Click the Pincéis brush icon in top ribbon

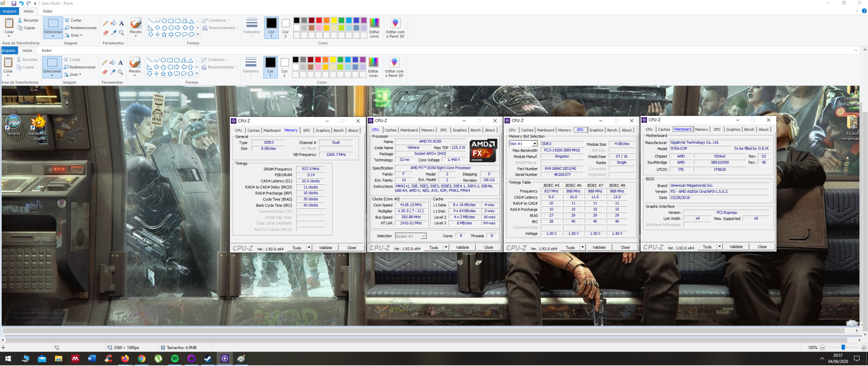click(x=136, y=23)
